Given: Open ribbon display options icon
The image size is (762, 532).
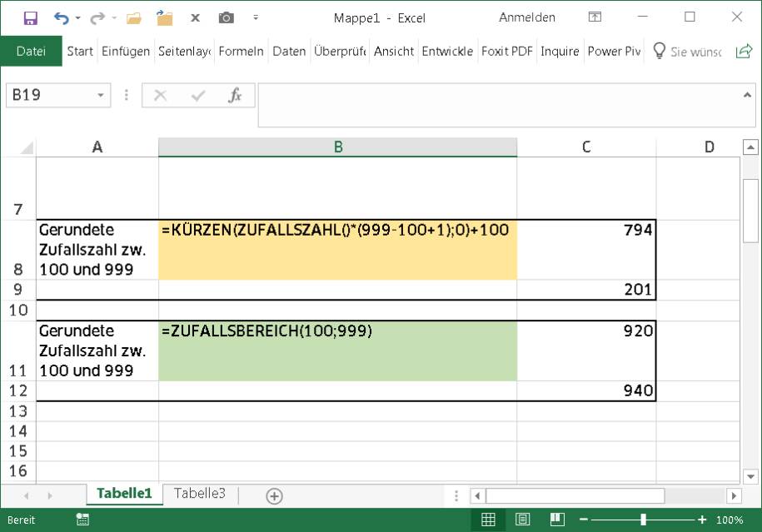Looking at the screenshot, I should click(595, 17).
